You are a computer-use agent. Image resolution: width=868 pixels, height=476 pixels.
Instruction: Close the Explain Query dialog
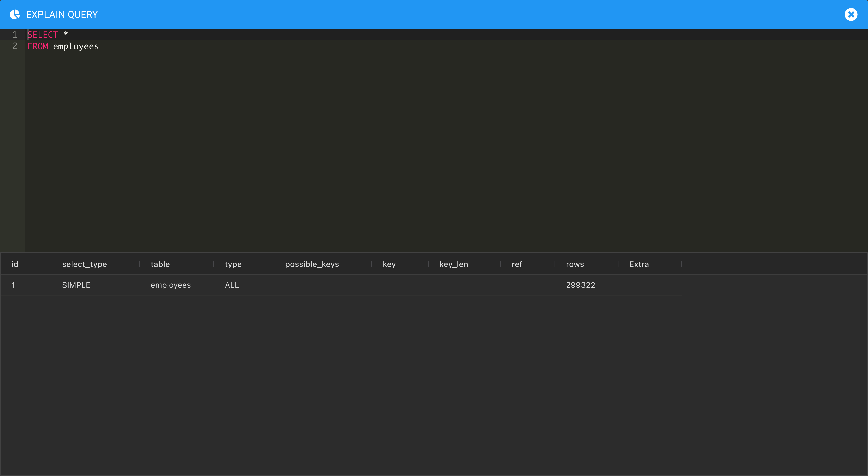(x=851, y=14)
